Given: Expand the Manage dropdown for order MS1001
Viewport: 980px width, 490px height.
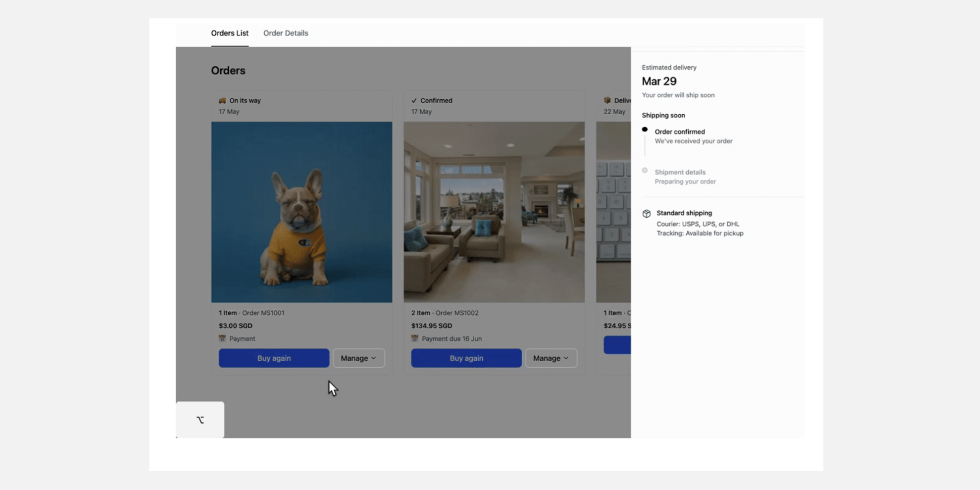Looking at the screenshot, I should [359, 358].
